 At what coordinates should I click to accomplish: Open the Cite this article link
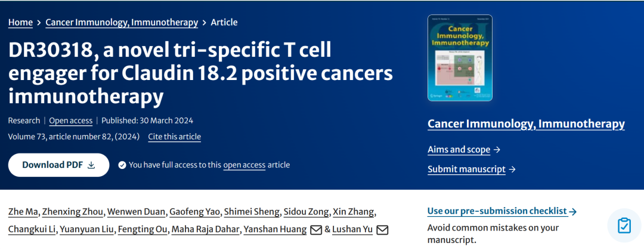pyautogui.click(x=174, y=137)
